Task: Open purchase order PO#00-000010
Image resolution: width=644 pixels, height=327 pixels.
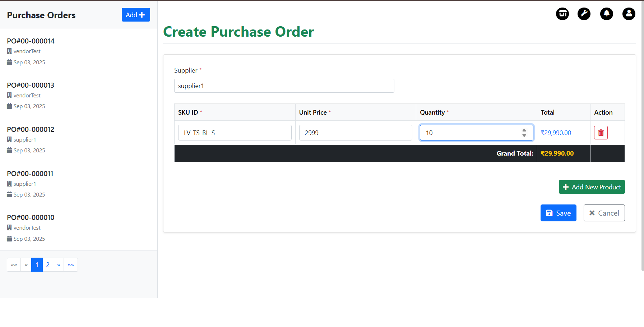Action: [31, 217]
